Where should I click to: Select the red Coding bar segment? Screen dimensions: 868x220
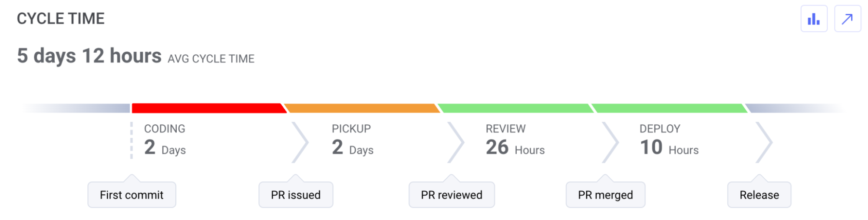coord(209,108)
